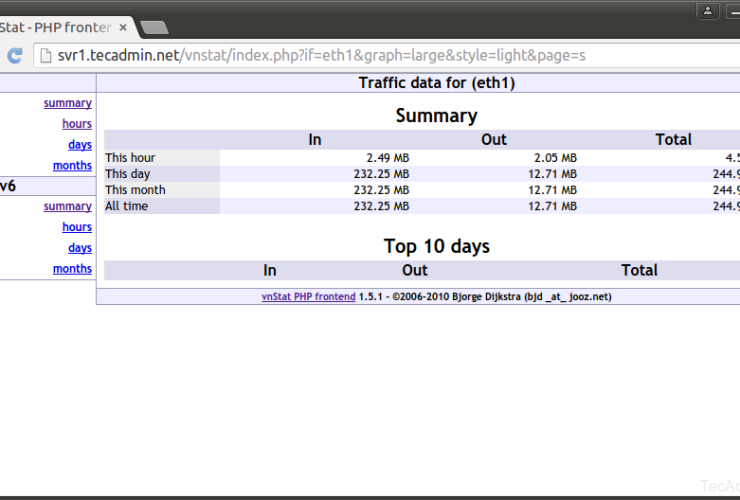Click the This hour row label
Viewport: 740px width, 500px height.
coord(130,158)
